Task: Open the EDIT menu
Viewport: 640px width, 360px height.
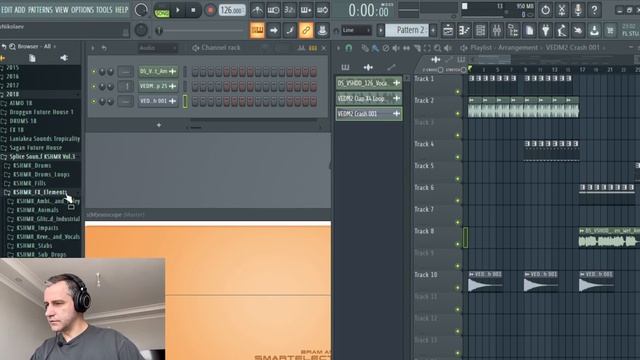Action: point(7,9)
